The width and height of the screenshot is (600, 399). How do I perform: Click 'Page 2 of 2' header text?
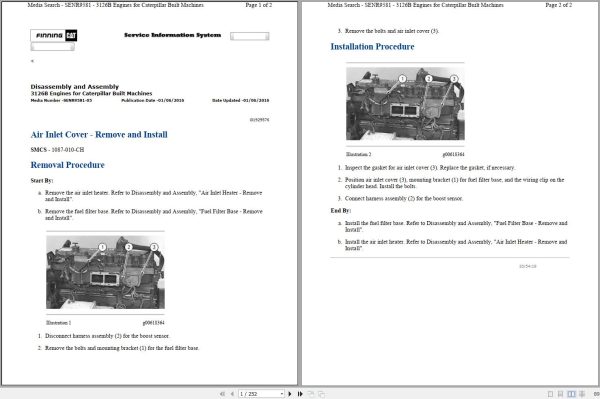(x=559, y=5)
